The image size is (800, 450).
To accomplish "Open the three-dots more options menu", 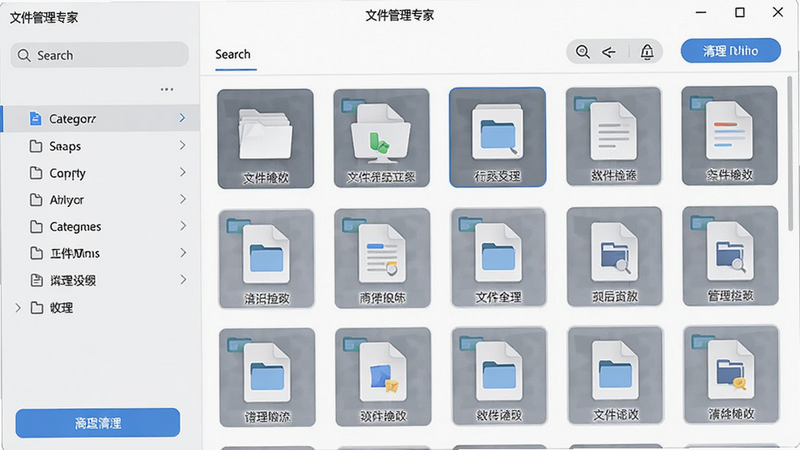I will click(167, 89).
